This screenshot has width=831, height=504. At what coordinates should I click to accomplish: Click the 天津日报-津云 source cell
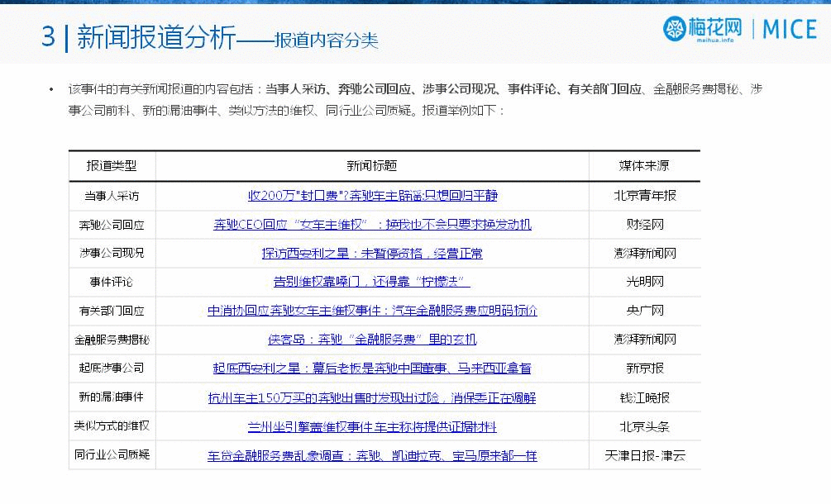(644, 455)
